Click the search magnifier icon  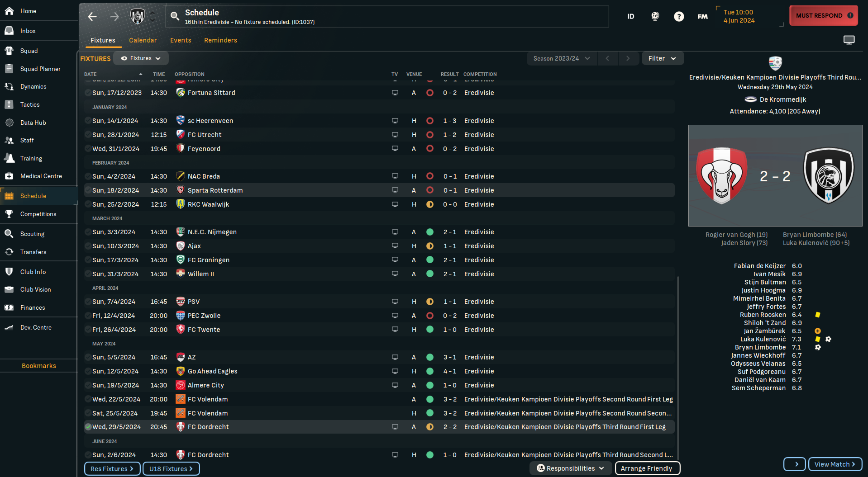(175, 17)
